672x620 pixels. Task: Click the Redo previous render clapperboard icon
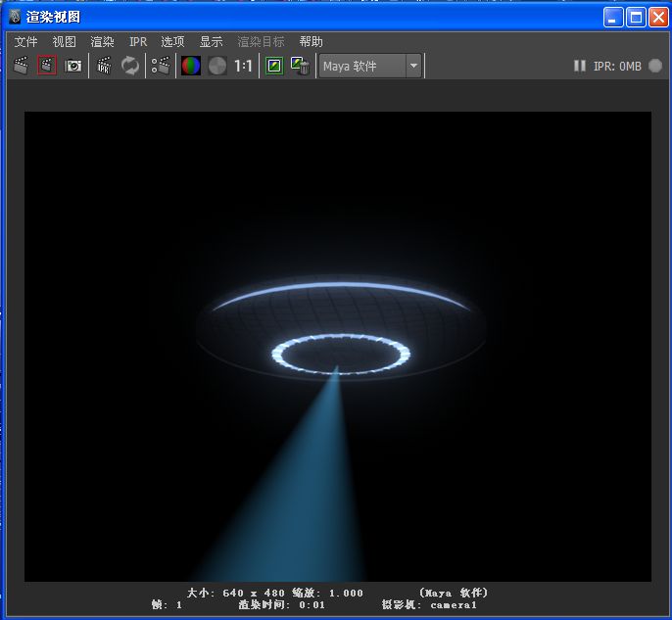tap(21, 66)
